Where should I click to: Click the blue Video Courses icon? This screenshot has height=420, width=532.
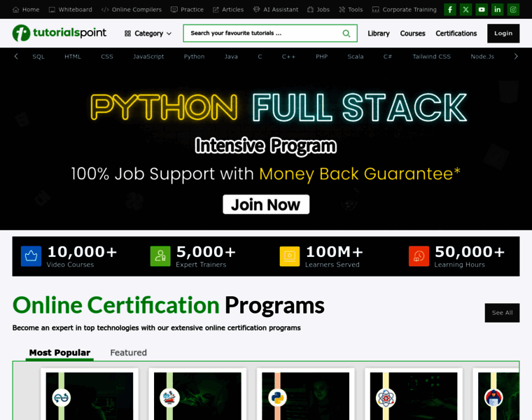[31, 256]
